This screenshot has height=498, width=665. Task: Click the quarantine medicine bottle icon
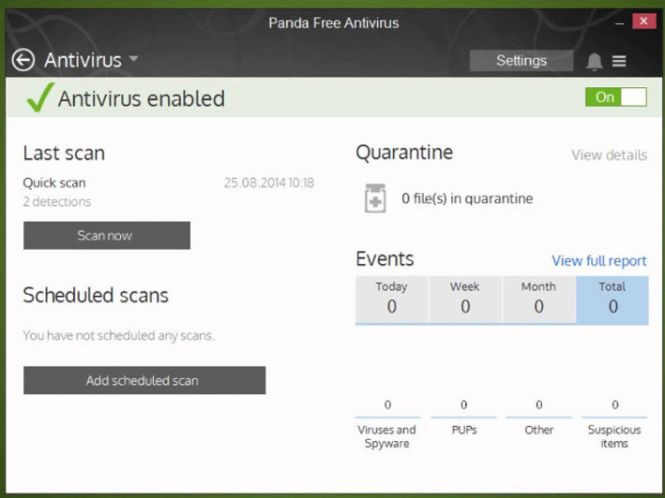pyautogui.click(x=375, y=198)
